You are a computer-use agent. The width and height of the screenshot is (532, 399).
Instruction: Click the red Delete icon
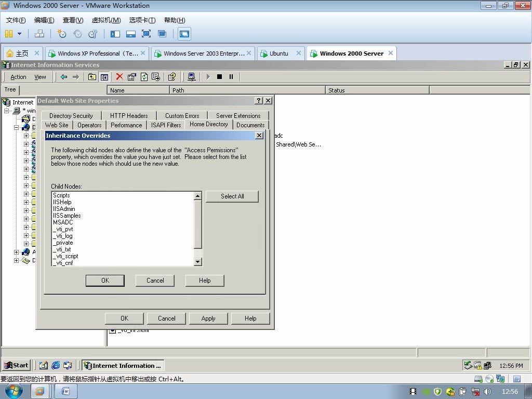click(x=119, y=77)
